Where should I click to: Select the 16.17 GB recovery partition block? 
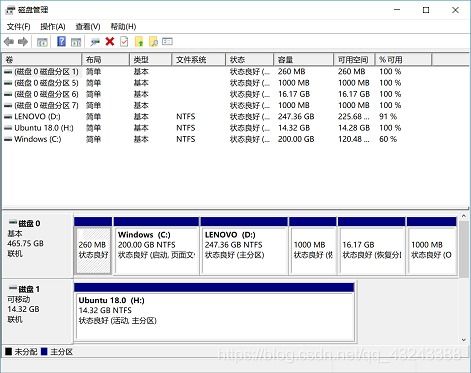[x=371, y=246]
